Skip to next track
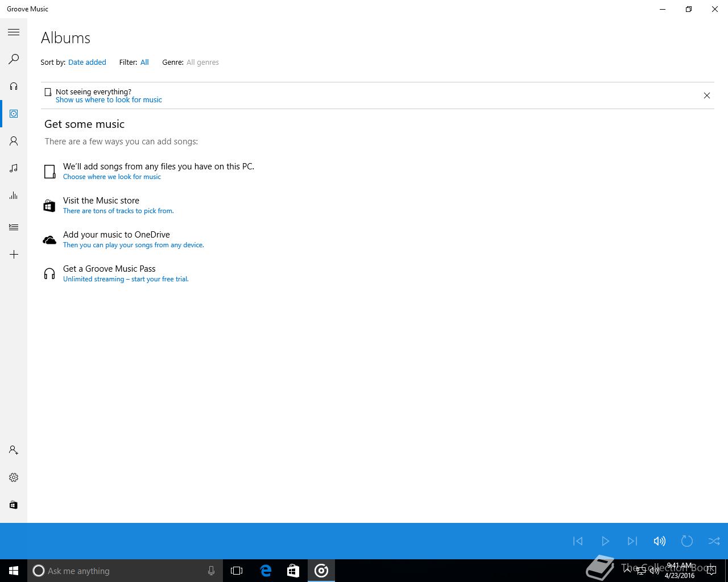The height and width of the screenshot is (582, 728). click(x=632, y=541)
